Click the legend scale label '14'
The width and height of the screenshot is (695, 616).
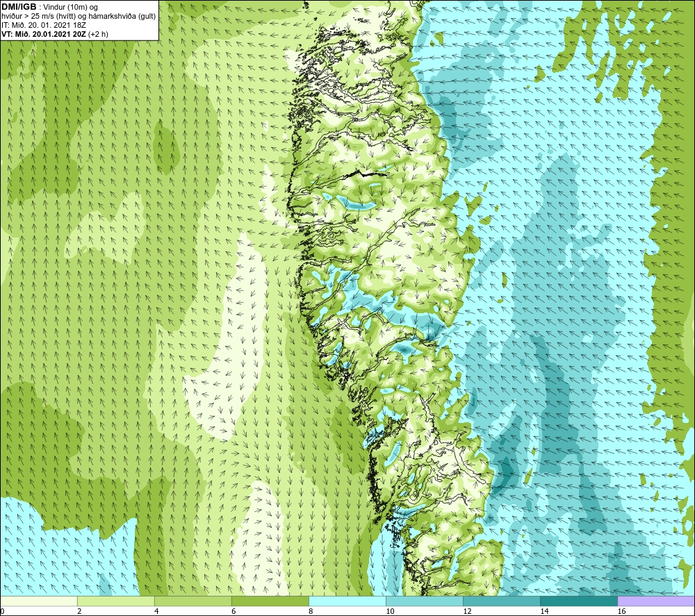(544, 612)
